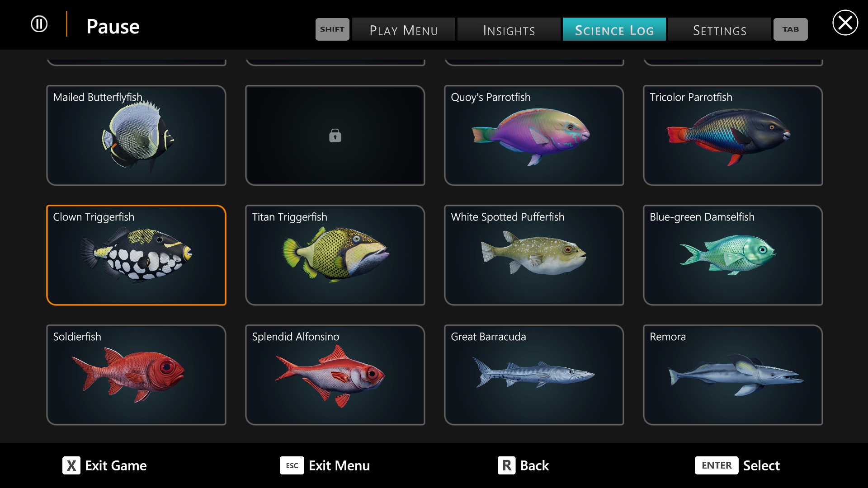
Task: Switch to the Insights tab
Action: pyautogui.click(x=509, y=29)
